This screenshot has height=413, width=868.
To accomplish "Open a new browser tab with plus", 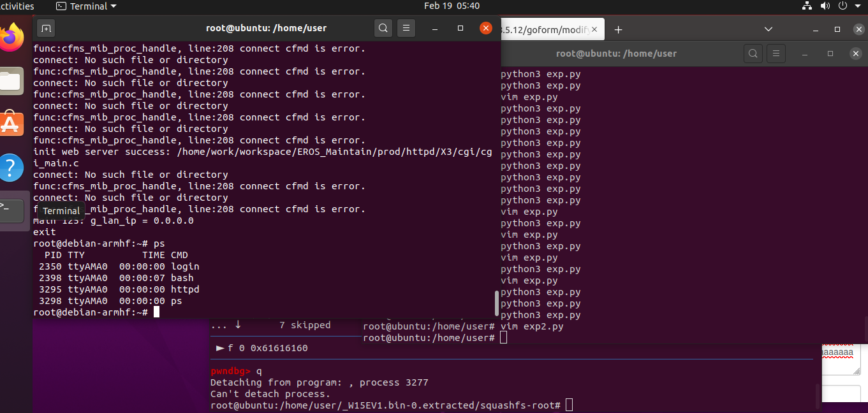I will coord(617,30).
